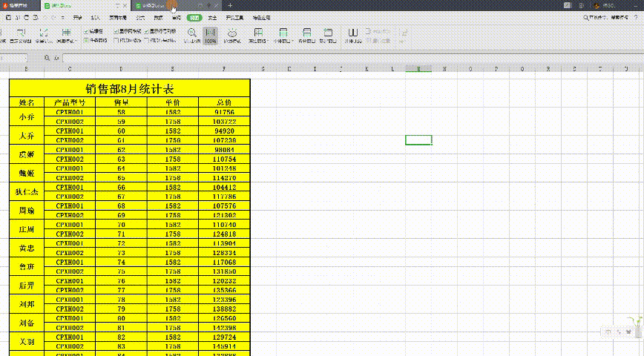Open the Special Features ribbon tab
Screen dimensions: 644x356
[x=261, y=18]
